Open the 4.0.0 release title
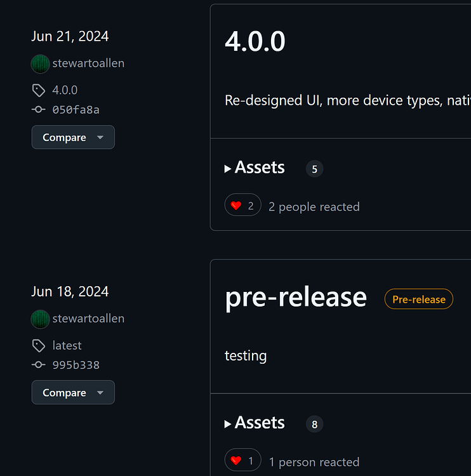The height and width of the screenshot is (476, 471). click(x=255, y=41)
